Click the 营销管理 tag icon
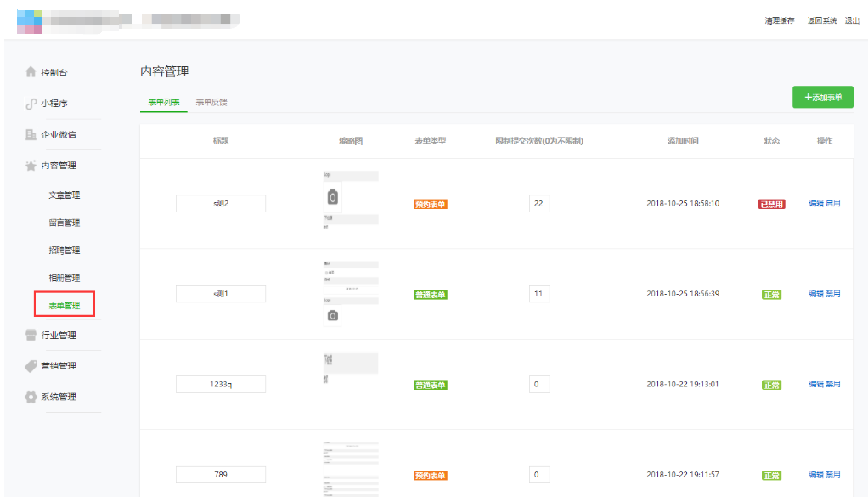The height and width of the screenshot is (502, 868). (31, 366)
